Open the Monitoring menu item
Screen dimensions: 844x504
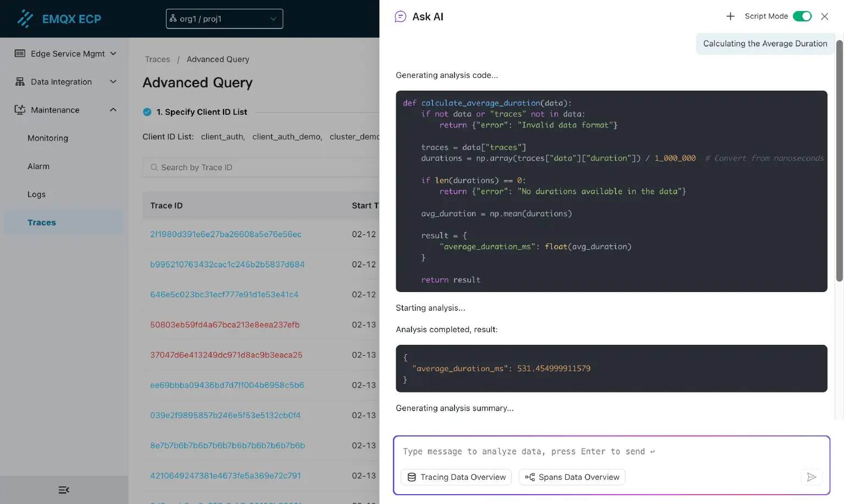point(48,138)
